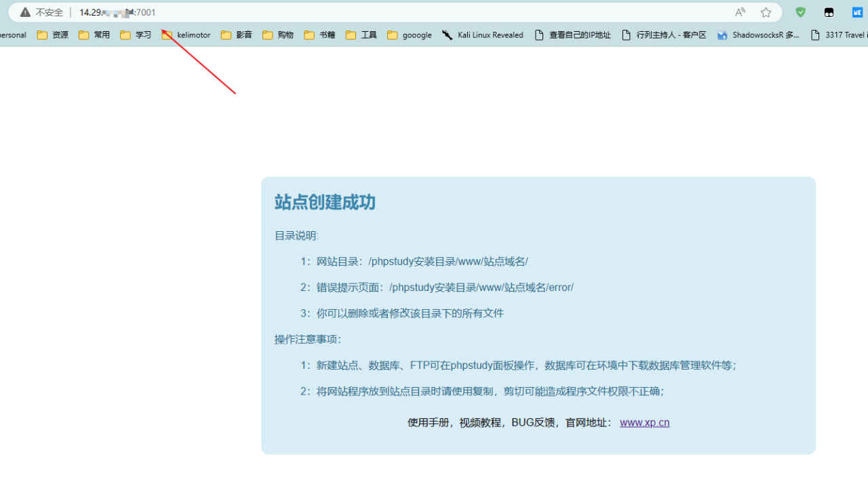This screenshot has width=868, height=478.
Task: Expand the 学习 bookmarks folder
Action: pyautogui.click(x=135, y=35)
